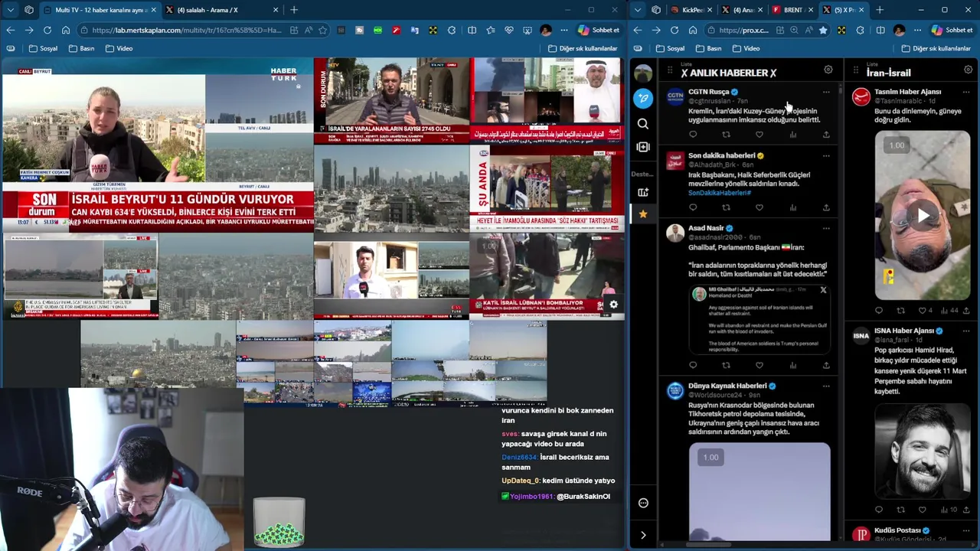Open the add deck icon in X Pro sidebar

pos(643,192)
